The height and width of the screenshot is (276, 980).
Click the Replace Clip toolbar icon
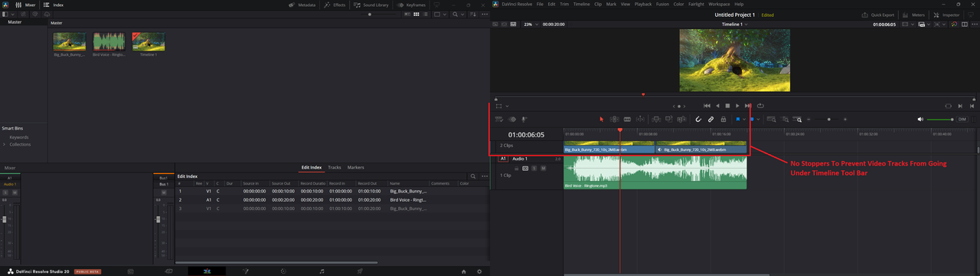681,119
